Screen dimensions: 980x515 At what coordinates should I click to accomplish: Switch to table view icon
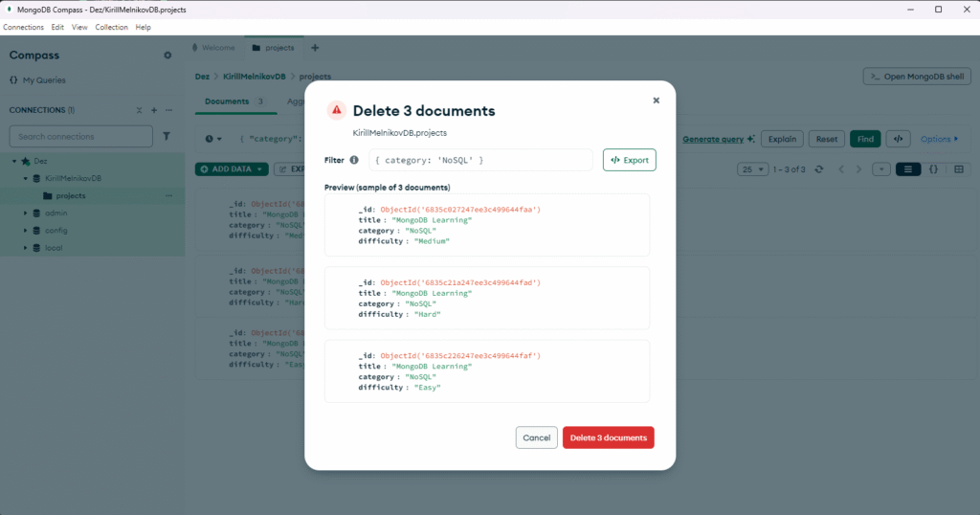(x=959, y=169)
